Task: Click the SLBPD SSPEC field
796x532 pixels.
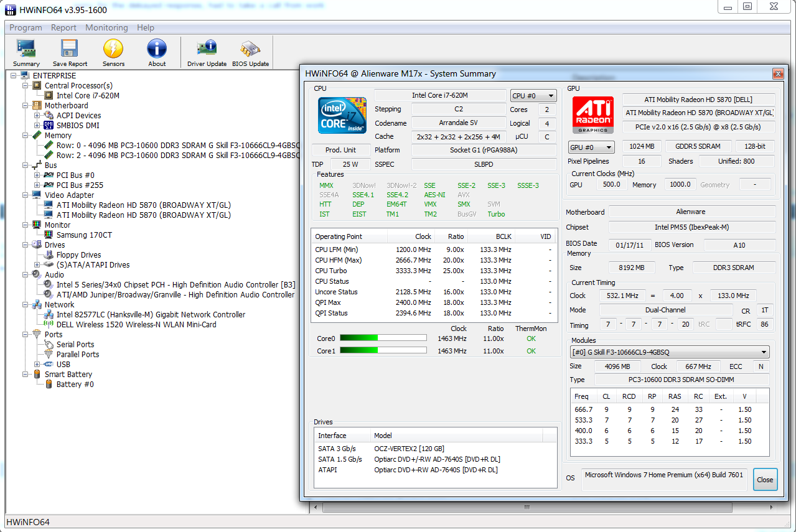Action: coord(484,164)
